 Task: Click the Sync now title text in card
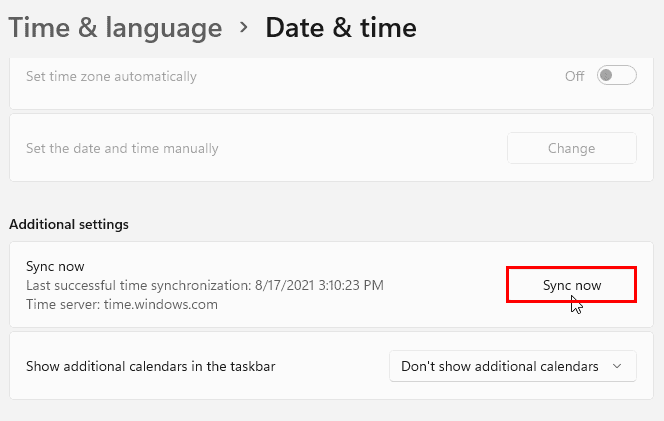coord(55,267)
